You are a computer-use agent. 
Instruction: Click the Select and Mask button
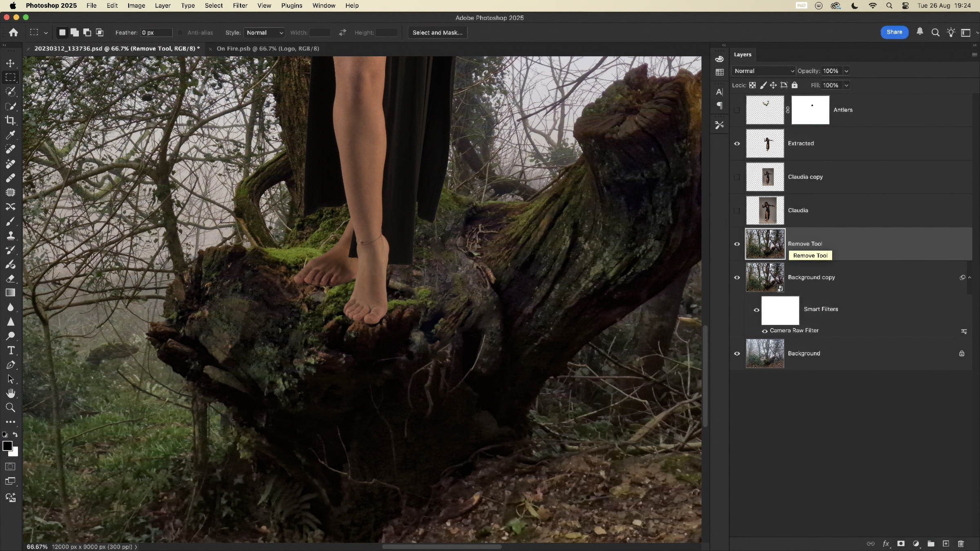click(437, 33)
